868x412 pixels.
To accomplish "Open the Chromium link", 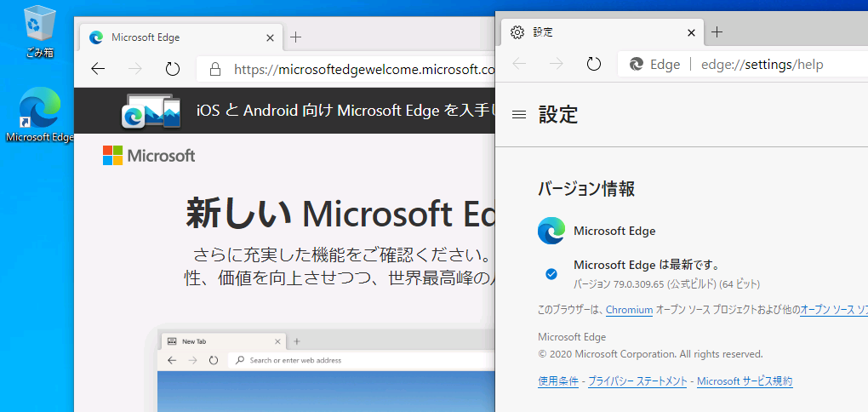I will tap(630, 310).
